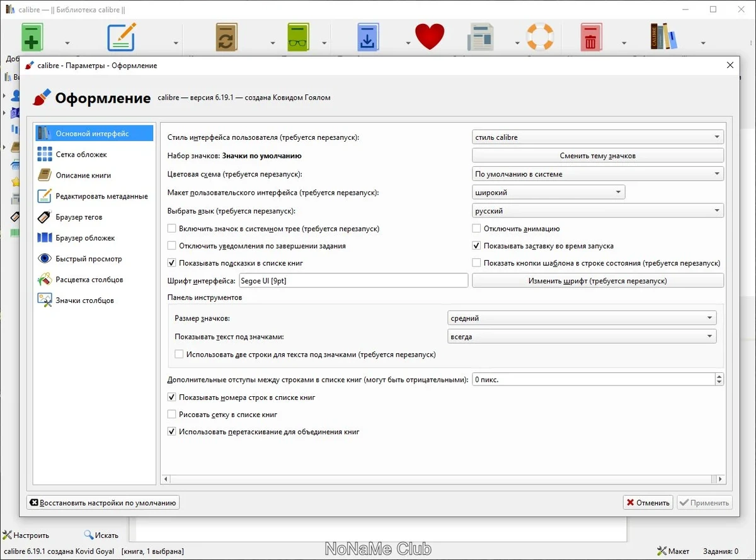Open the Макет пользовательского интерфейса dropdown
The image size is (756, 560).
pyautogui.click(x=549, y=192)
